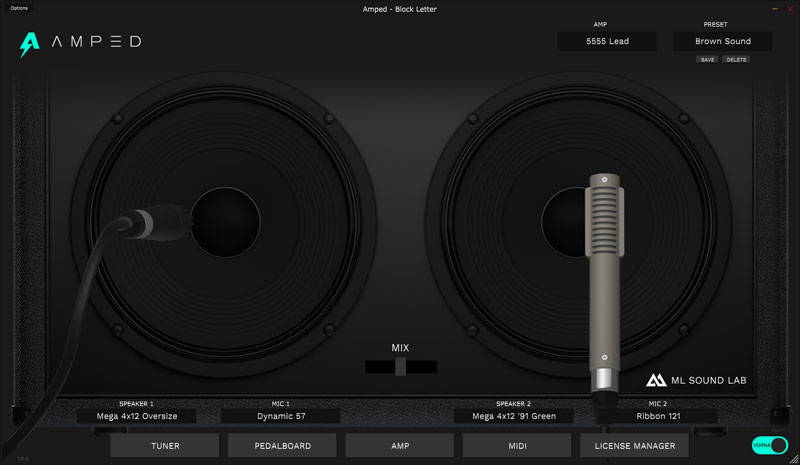This screenshot has width=800, height=465.
Task: Click the AMPED wordmark text
Action: point(96,41)
